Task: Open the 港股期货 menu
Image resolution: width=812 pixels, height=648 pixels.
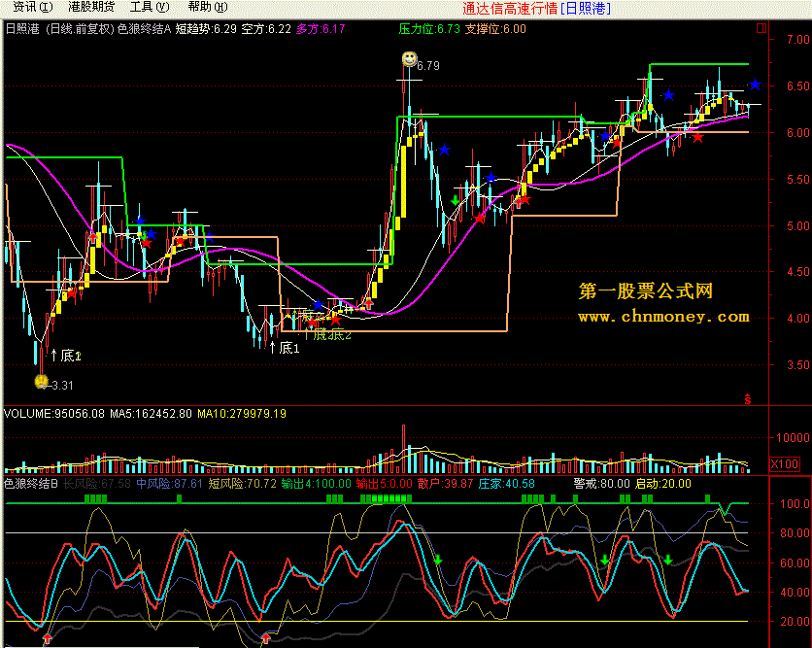Action: click(91, 7)
